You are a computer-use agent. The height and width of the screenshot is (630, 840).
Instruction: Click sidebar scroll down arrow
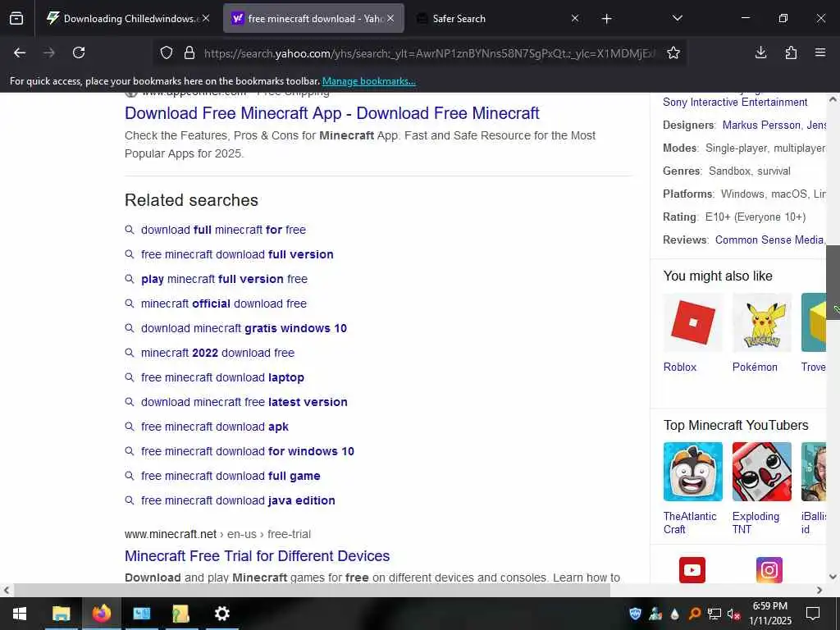pos(833,577)
